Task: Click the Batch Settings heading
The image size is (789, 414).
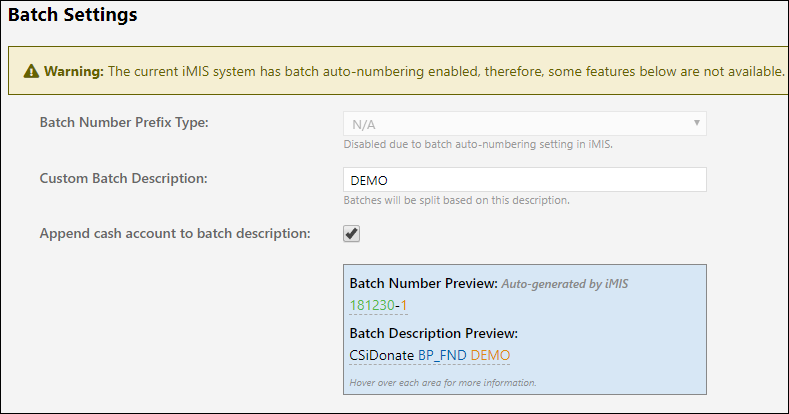Action: click(x=73, y=15)
